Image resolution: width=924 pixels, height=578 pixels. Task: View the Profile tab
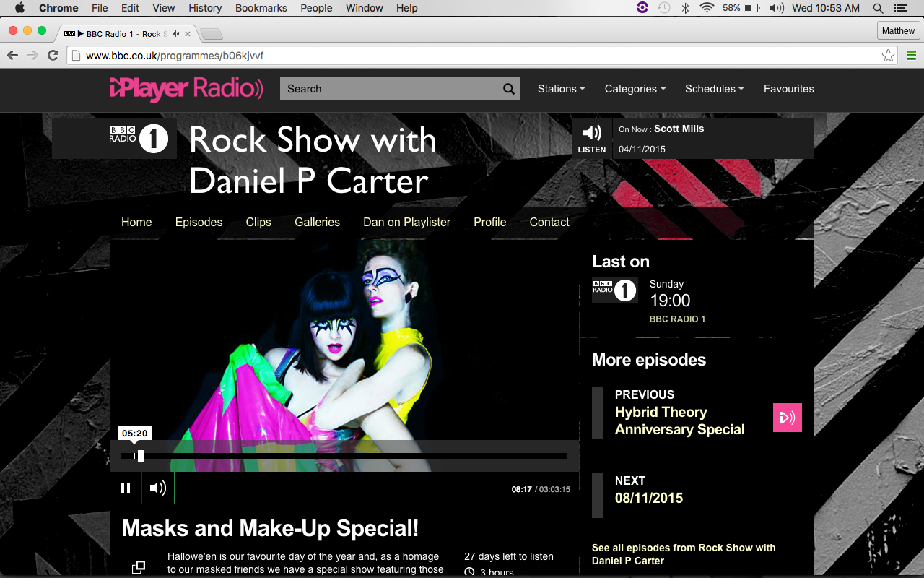click(x=489, y=222)
